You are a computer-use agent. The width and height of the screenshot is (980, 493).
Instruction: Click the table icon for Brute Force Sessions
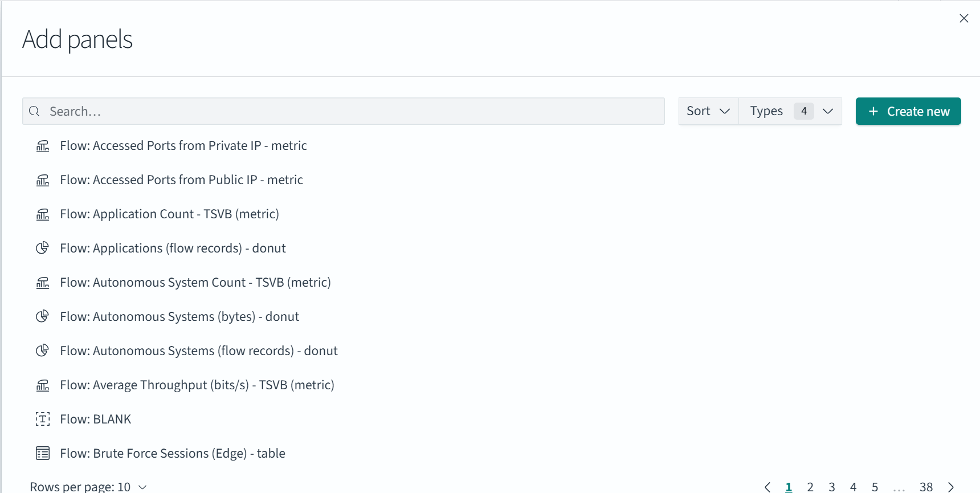point(43,453)
